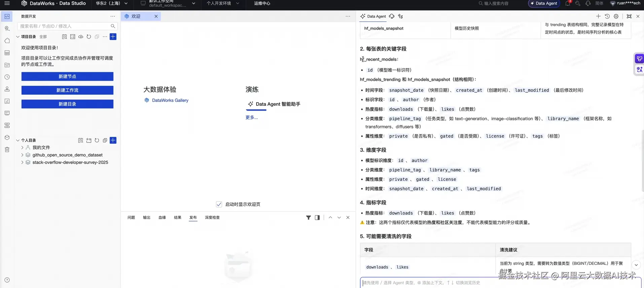Collapse bottom panel with down chevron
Screen dimensions: 644x288
pyautogui.click(x=339, y=218)
